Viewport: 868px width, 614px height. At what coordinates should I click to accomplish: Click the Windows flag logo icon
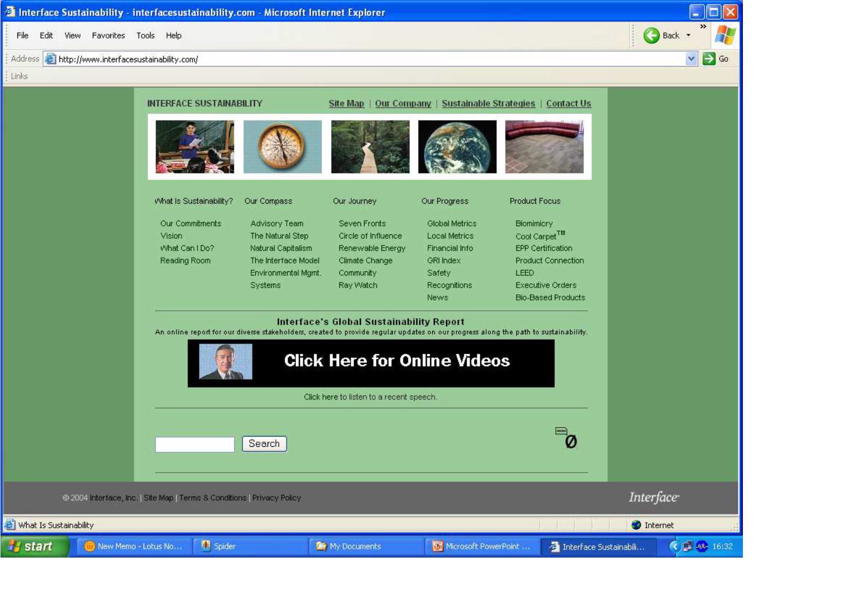[x=725, y=35]
